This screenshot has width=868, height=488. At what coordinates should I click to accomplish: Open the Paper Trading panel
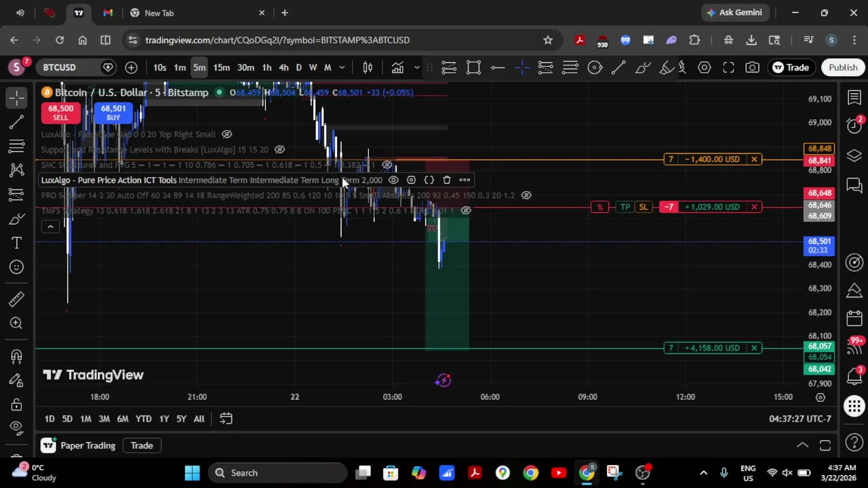79,445
